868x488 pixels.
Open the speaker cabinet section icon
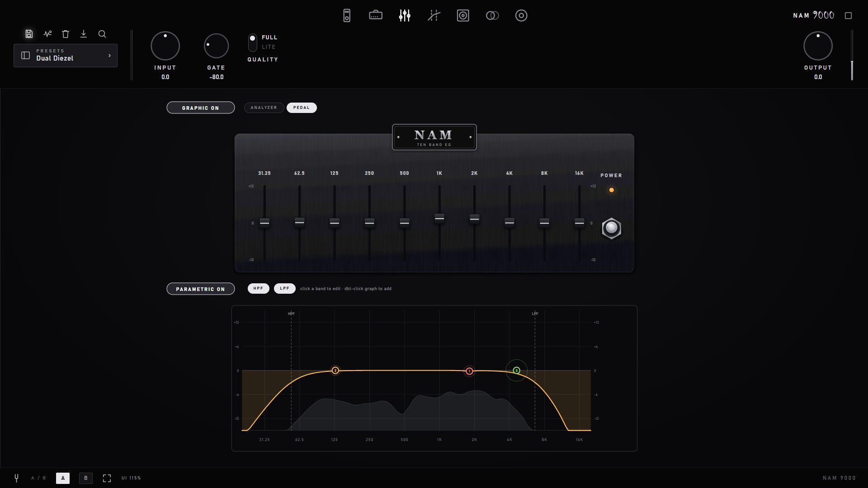pos(463,16)
